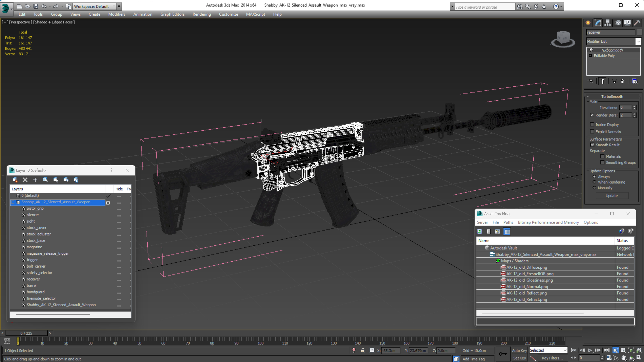Collapse the TurboSmooth rollout

point(588,97)
